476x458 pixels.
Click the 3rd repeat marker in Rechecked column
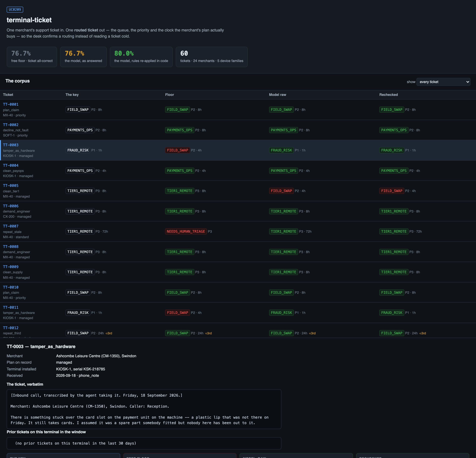click(x=423, y=333)
